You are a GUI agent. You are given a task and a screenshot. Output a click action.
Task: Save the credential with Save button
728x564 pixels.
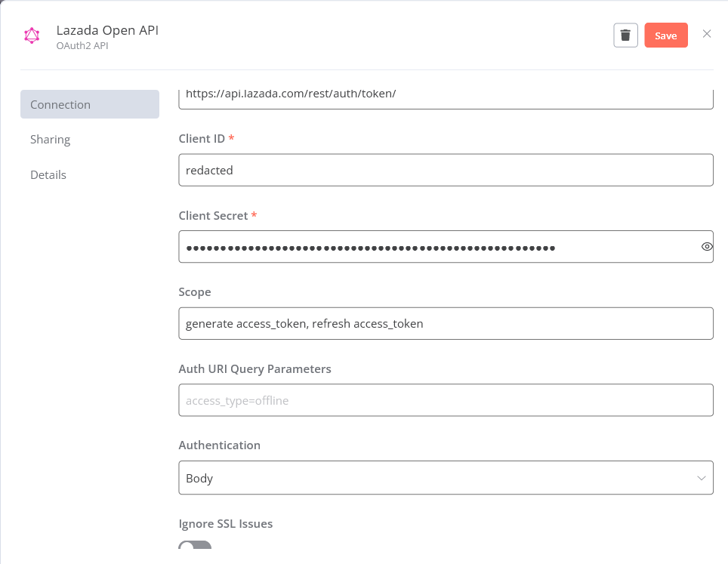point(666,35)
